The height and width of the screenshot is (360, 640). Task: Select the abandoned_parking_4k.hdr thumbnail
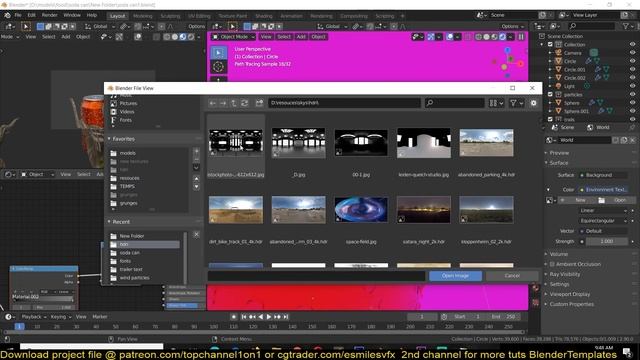(x=486, y=143)
